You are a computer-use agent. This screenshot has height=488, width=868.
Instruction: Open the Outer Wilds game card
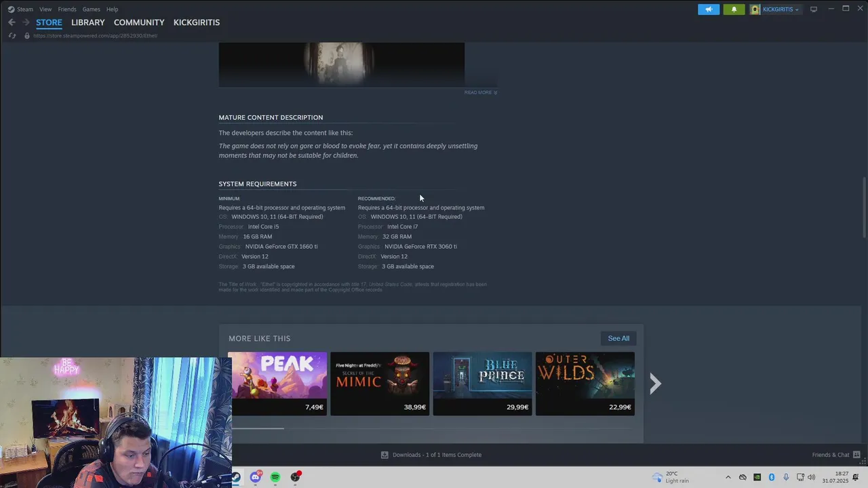[585, 384]
